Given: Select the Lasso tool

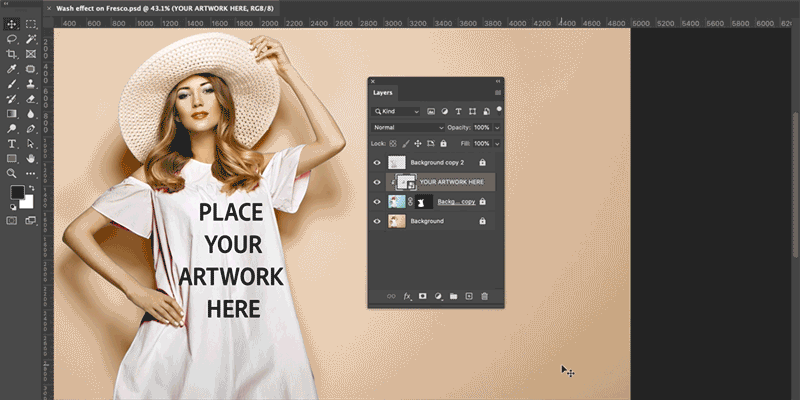Looking at the screenshot, I should click(x=12, y=40).
